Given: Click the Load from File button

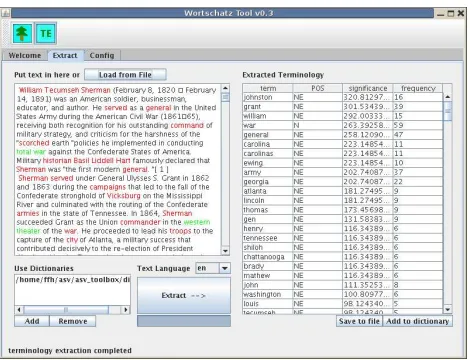Looking at the screenshot, I should click(125, 75).
